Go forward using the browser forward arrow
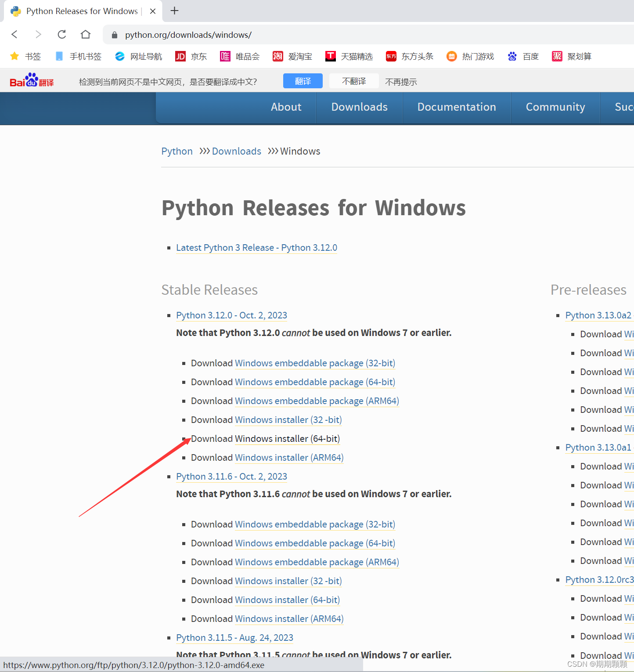 (38, 34)
